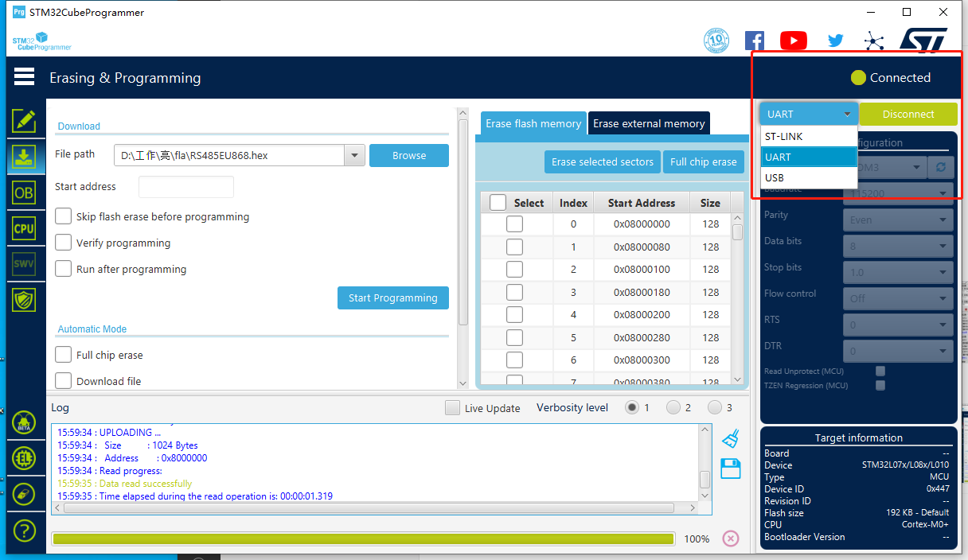
Task: Choose ST-LINK from the connection list
Action: click(809, 136)
